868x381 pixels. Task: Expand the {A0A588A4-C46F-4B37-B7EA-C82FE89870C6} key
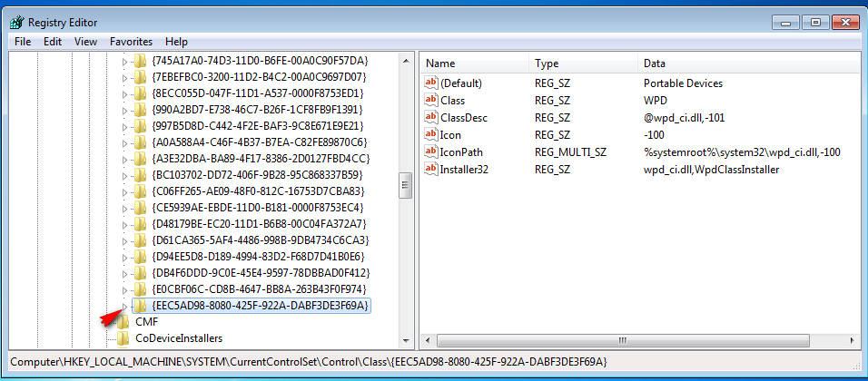pyautogui.click(x=124, y=142)
